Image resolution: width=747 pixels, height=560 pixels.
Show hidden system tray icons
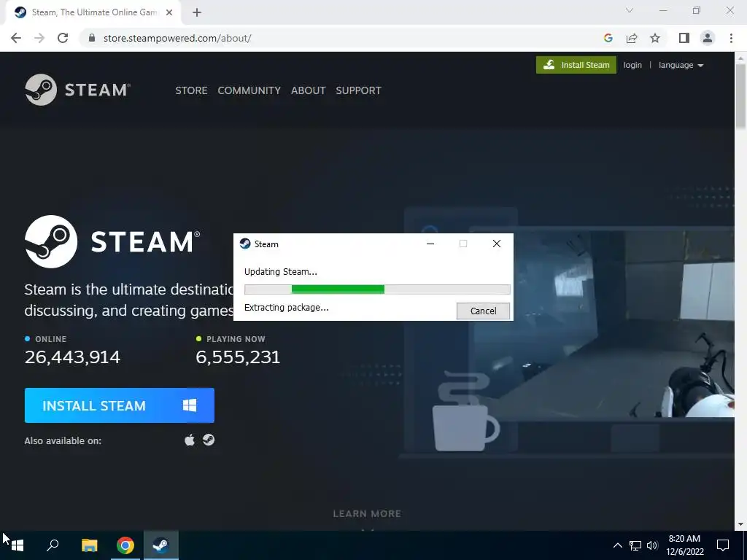(x=617, y=545)
